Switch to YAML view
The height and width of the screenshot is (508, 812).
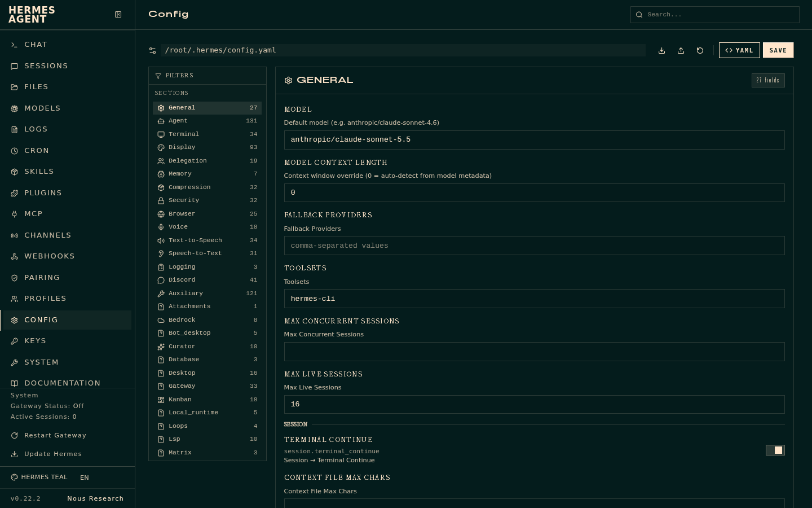[739, 50]
